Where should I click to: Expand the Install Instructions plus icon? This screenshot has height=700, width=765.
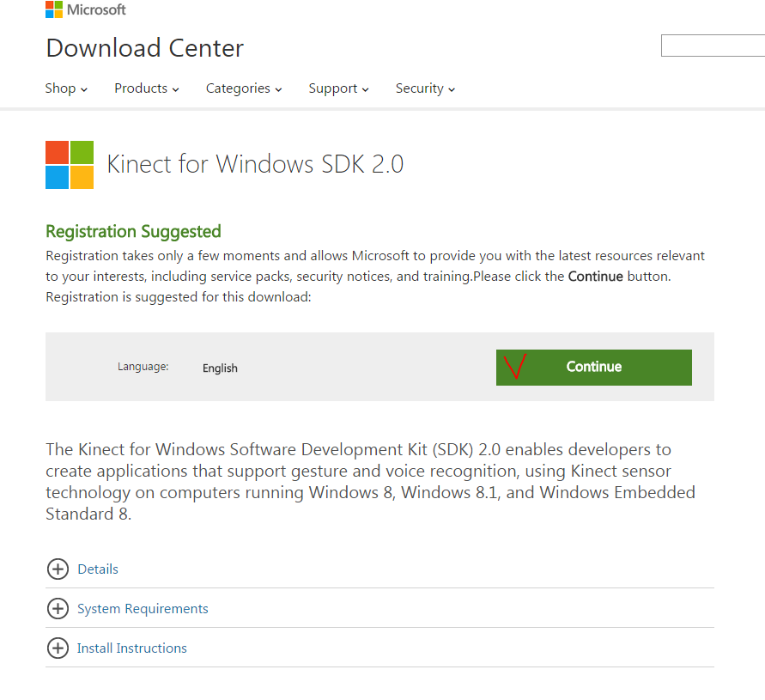coord(58,648)
